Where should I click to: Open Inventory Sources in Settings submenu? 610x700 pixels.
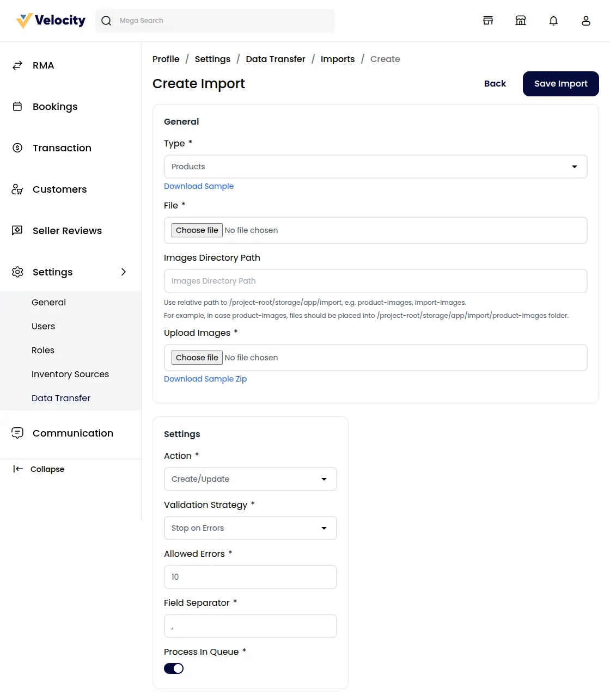point(70,374)
